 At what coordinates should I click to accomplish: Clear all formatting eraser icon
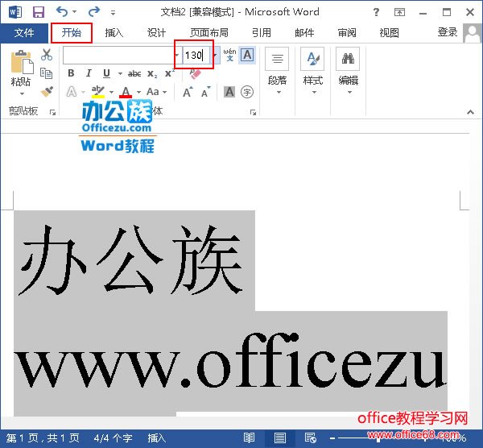(x=195, y=73)
